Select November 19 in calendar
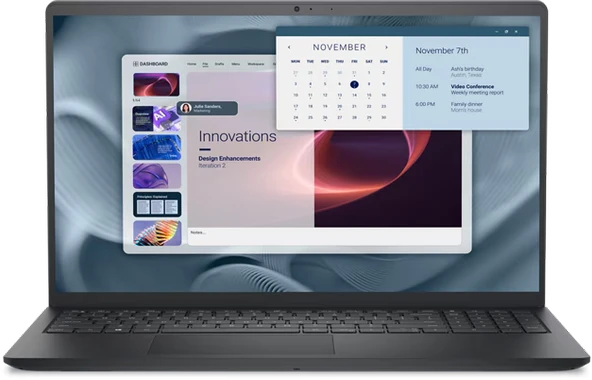 (325, 107)
